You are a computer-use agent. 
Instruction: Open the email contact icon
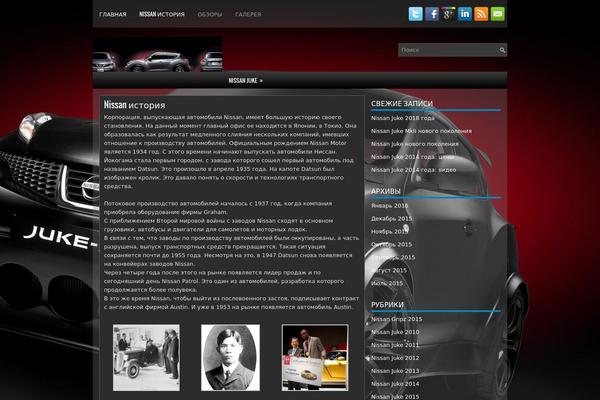(x=497, y=14)
